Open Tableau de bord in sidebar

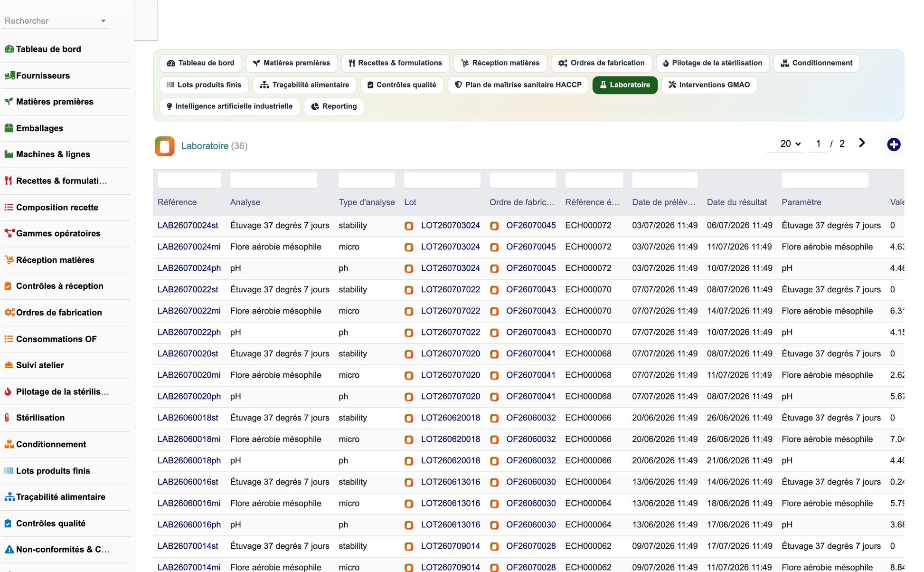coord(48,49)
